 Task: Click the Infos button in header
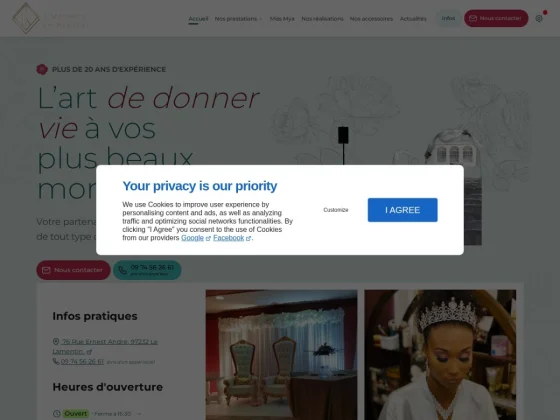(448, 18)
